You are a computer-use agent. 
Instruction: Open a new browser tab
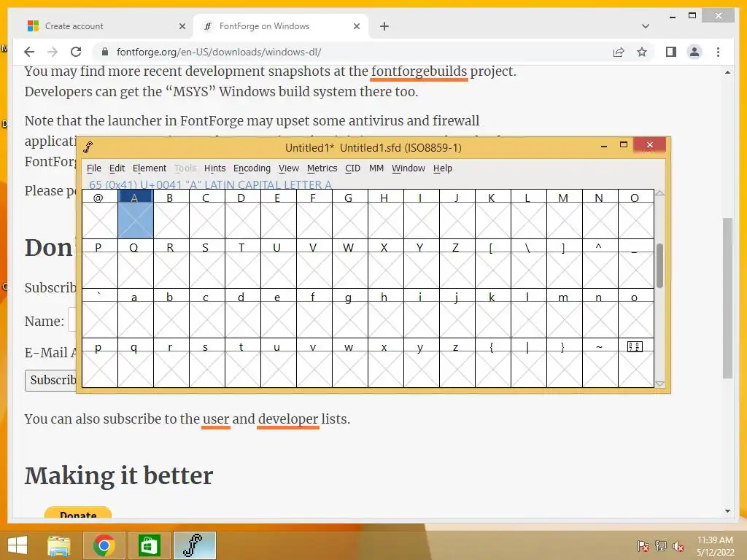pyautogui.click(x=384, y=26)
